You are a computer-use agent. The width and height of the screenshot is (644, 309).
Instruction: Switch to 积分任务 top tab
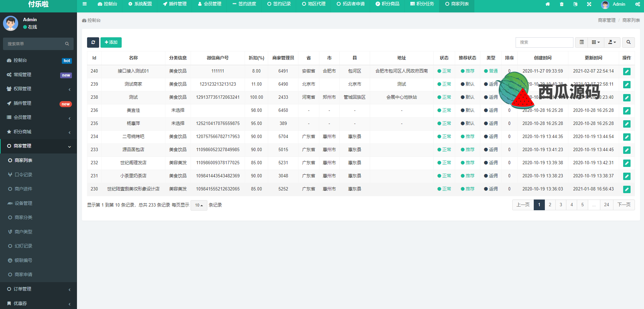point(422,4)
